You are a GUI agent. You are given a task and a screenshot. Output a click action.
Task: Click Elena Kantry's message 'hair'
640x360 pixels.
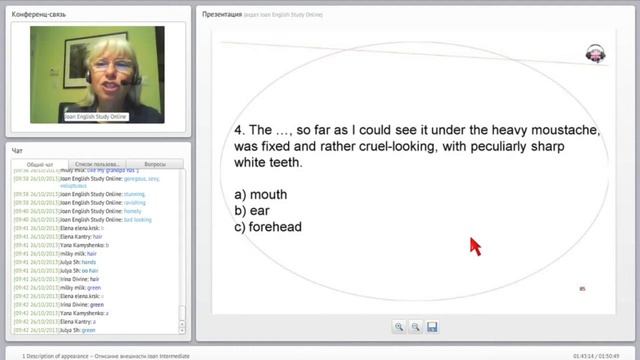98,237
